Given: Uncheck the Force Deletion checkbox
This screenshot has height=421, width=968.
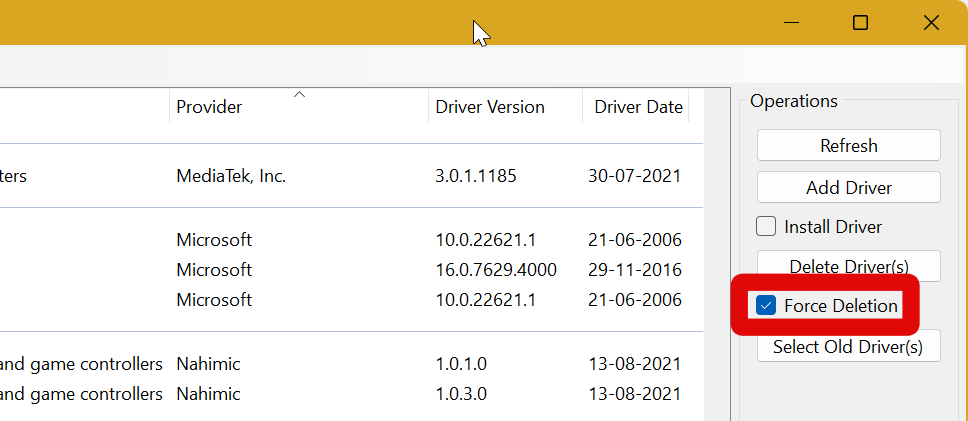Looking at the screenshot, I should click(766, 306).
